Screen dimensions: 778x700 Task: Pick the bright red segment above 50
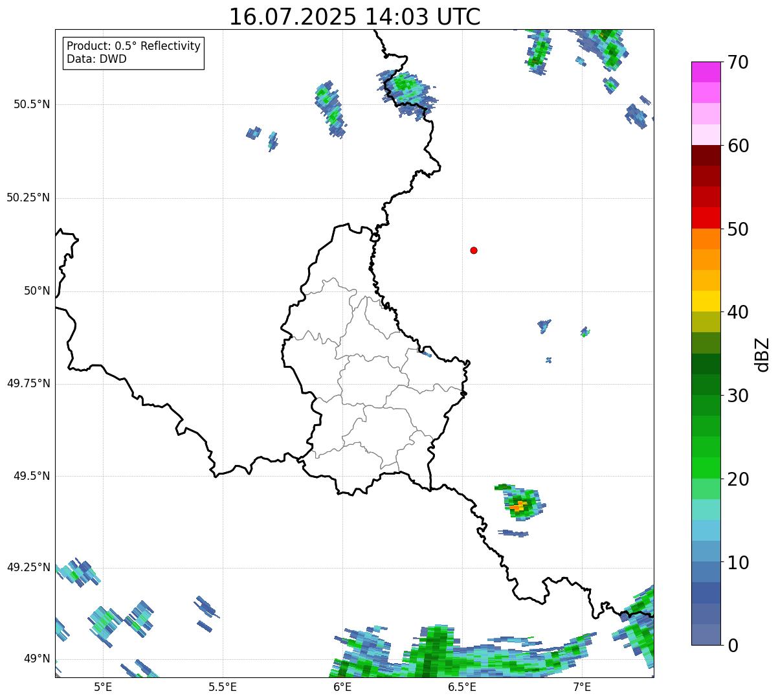706,218
